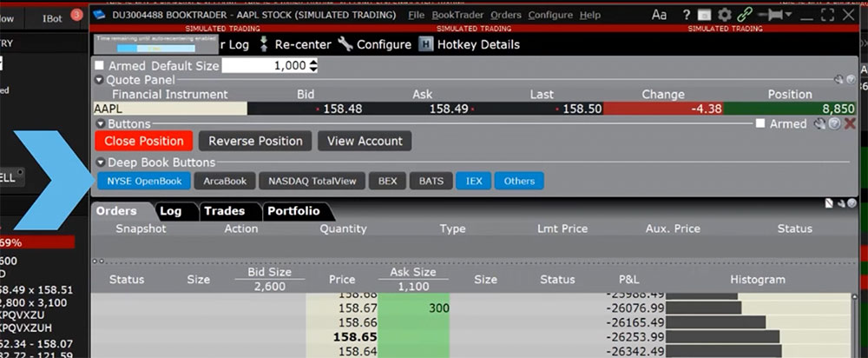Click the question mark help icon in title bar

tap(687, 15)
